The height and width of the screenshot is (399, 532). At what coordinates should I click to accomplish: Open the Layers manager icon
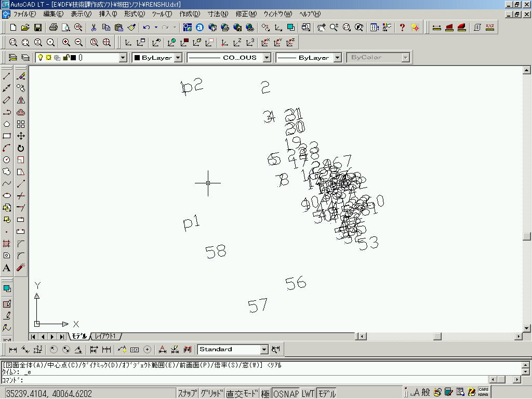tap(12, 58)
